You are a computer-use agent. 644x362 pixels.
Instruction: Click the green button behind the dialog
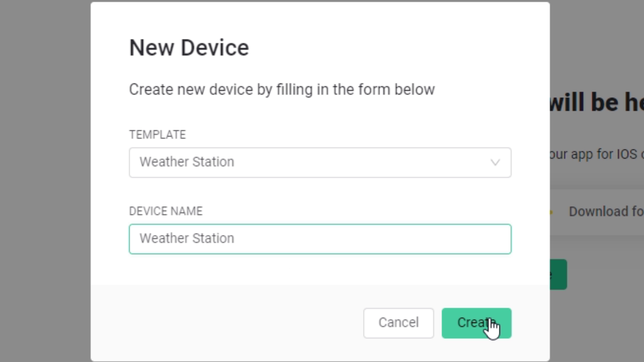558,275
